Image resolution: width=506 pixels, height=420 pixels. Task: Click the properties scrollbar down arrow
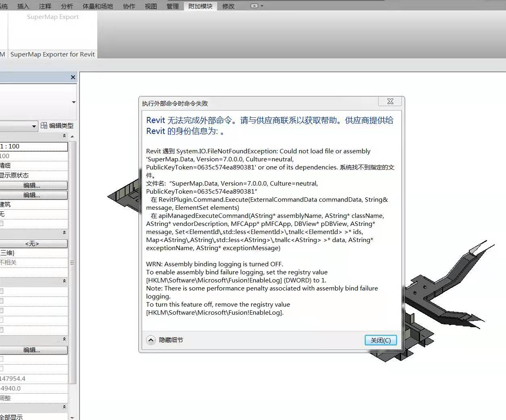pos(73,417)
